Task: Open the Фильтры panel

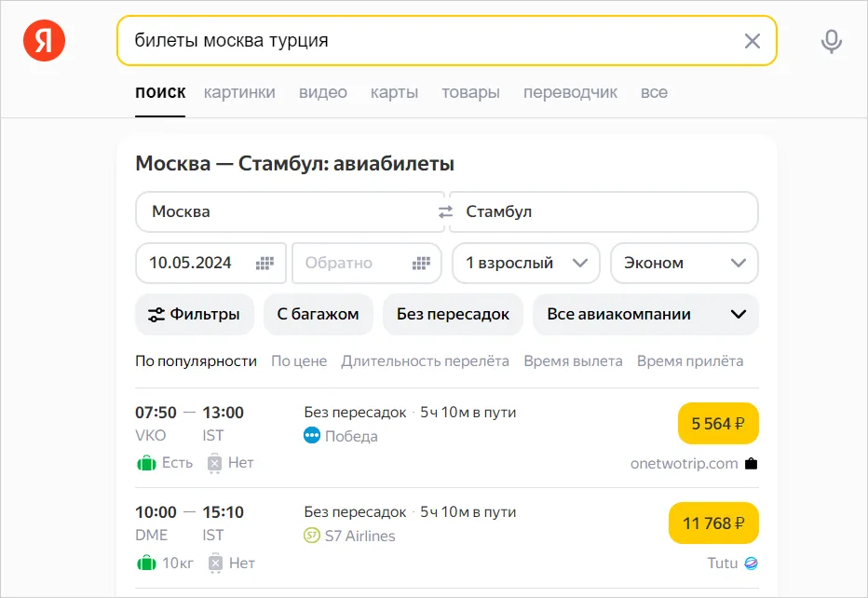Action: click(194, 314)
